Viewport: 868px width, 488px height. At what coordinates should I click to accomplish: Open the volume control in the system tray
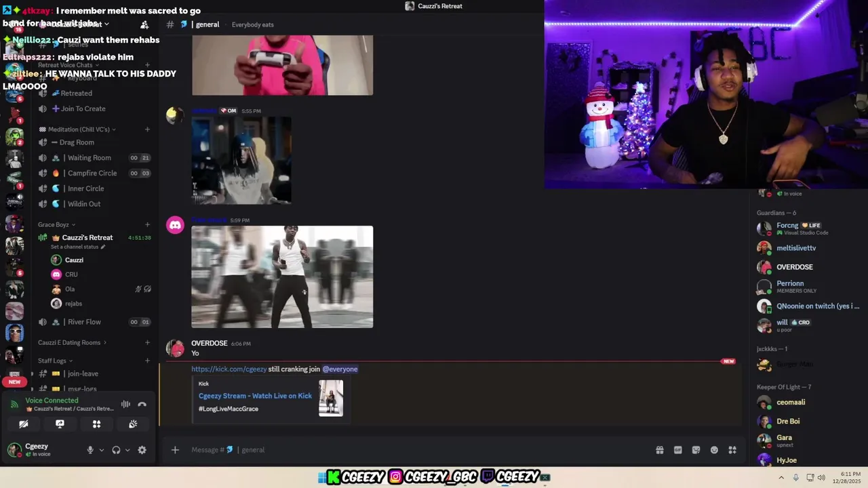pos(822,478)
